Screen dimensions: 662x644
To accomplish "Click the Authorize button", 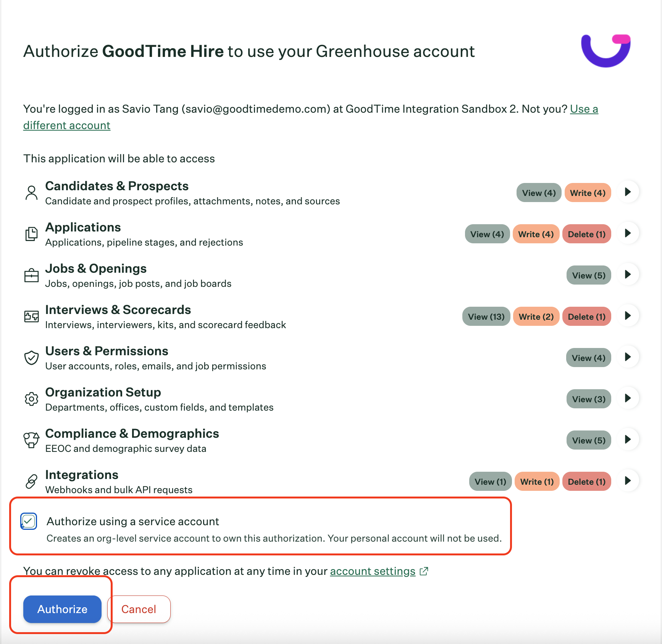I will coord(63,609).
